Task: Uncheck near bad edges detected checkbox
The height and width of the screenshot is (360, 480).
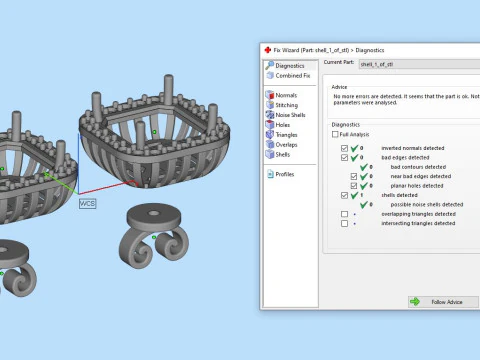Action: point(354,176)
